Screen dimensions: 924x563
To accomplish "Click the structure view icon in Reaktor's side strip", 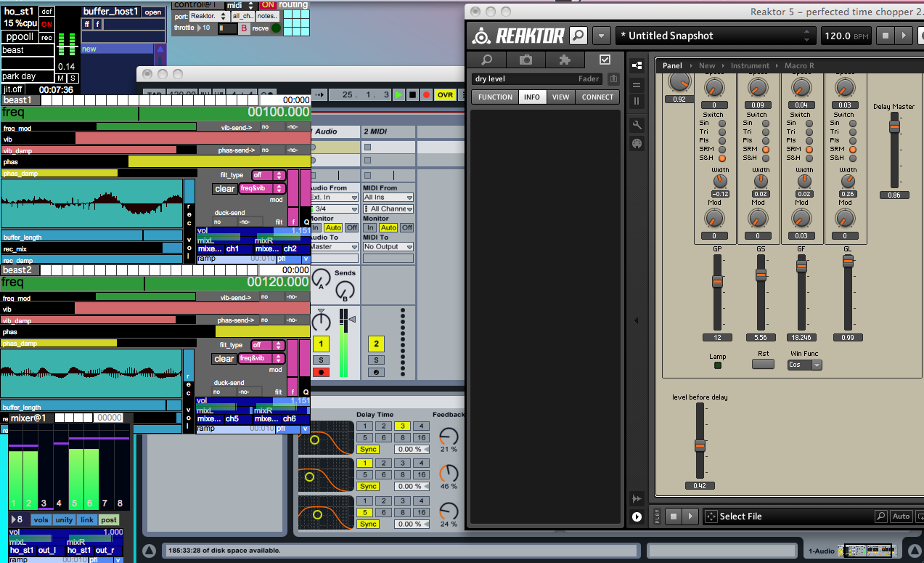I will 637,65.
